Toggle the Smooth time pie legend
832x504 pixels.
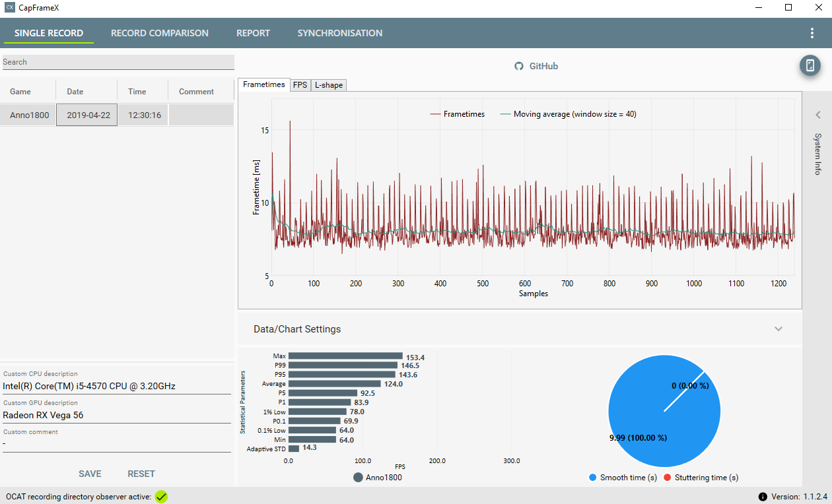click(623, 478)
